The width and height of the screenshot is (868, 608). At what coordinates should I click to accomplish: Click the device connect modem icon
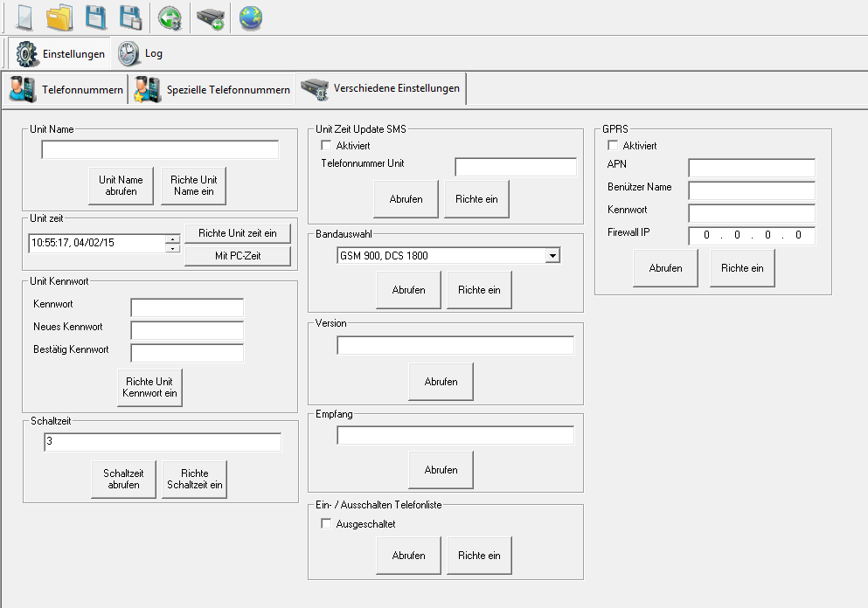210,17
